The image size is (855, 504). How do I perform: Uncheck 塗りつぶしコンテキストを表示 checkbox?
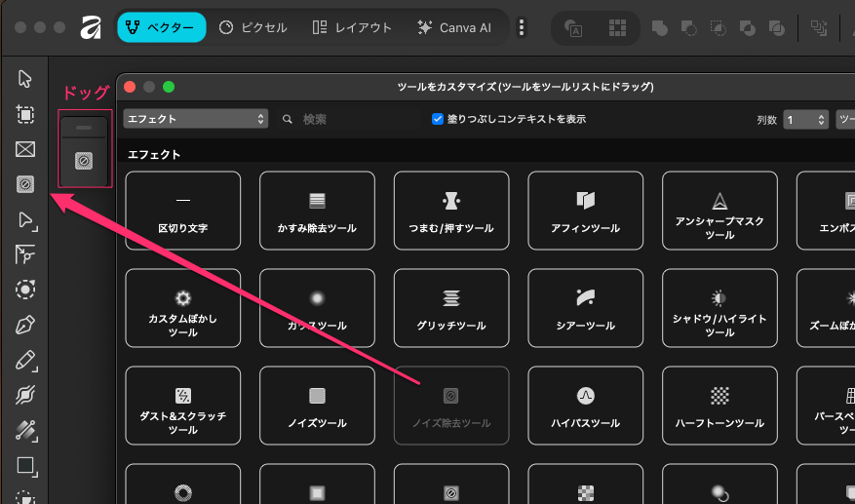(x=438, y=119)
